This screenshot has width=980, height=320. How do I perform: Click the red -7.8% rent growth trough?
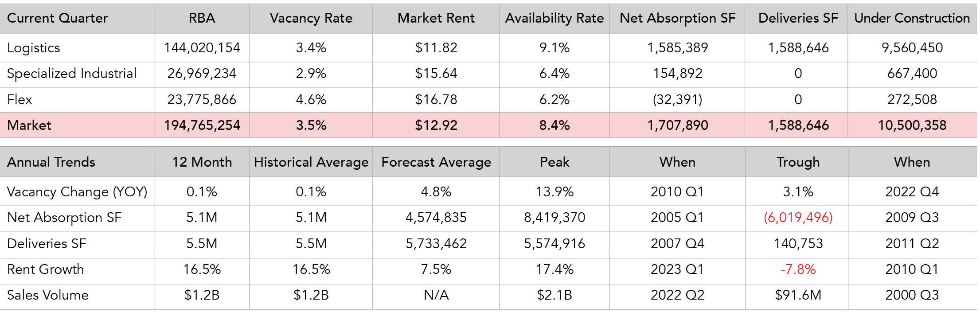(x=798, y=269)
